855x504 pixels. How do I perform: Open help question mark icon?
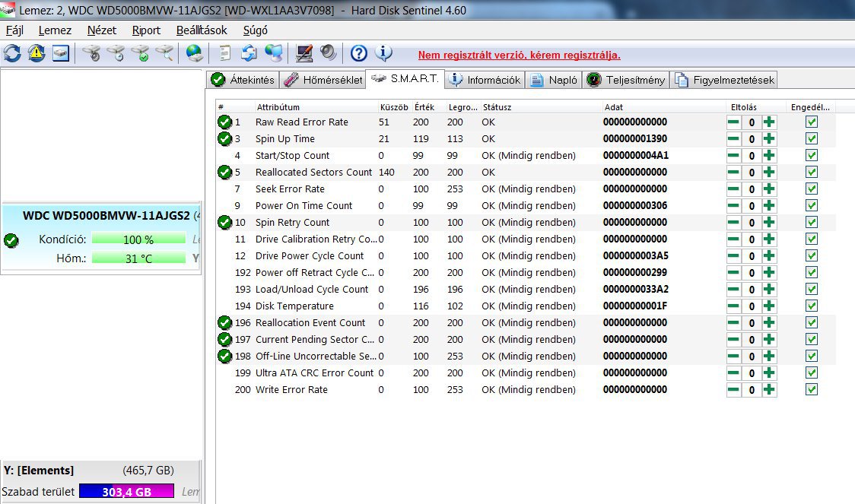click(x=358, y=53)
